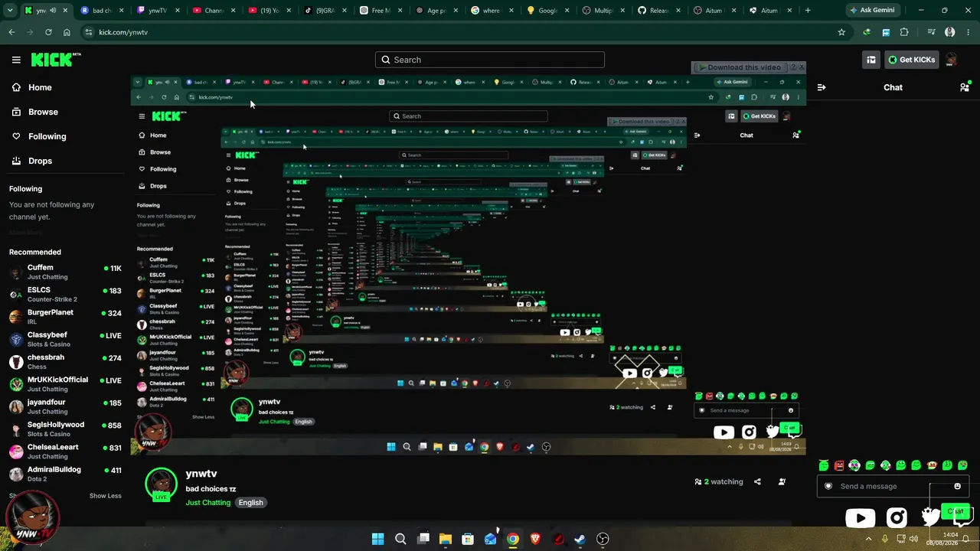
Task: Switch to the real browser's 'Multipl' tab
Action: click(x=605, y=11)
